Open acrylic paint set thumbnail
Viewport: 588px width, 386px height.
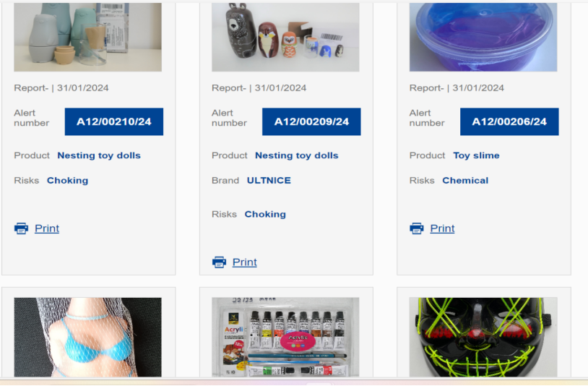pos(285,337)
